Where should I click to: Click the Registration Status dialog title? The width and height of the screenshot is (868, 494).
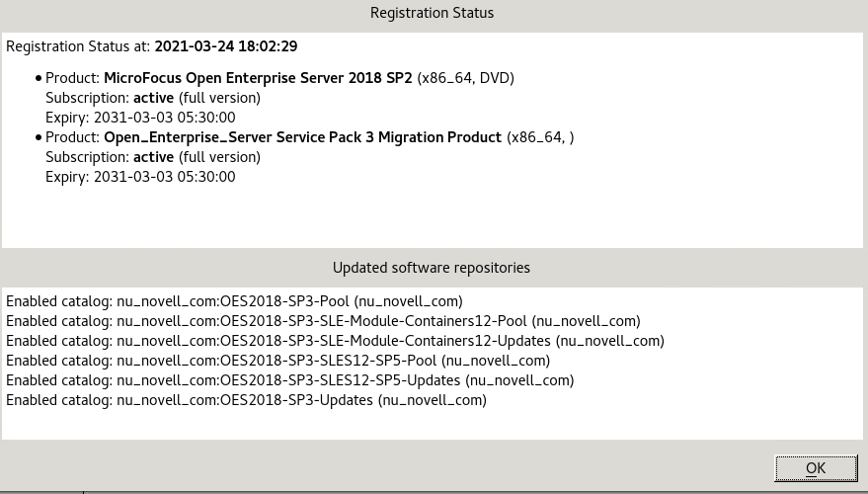tap(432, 13)
